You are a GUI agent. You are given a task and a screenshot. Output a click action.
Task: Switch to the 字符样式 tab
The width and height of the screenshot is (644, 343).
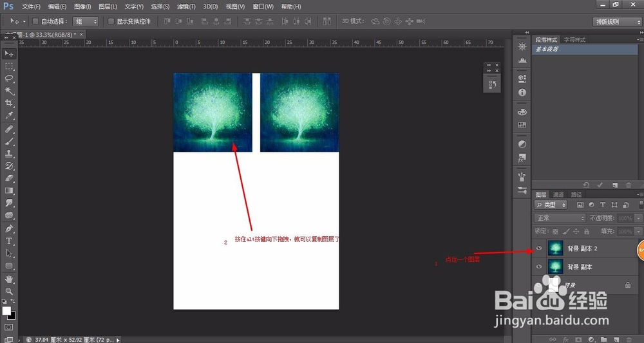pyautogui.click(x=574, y=40)
